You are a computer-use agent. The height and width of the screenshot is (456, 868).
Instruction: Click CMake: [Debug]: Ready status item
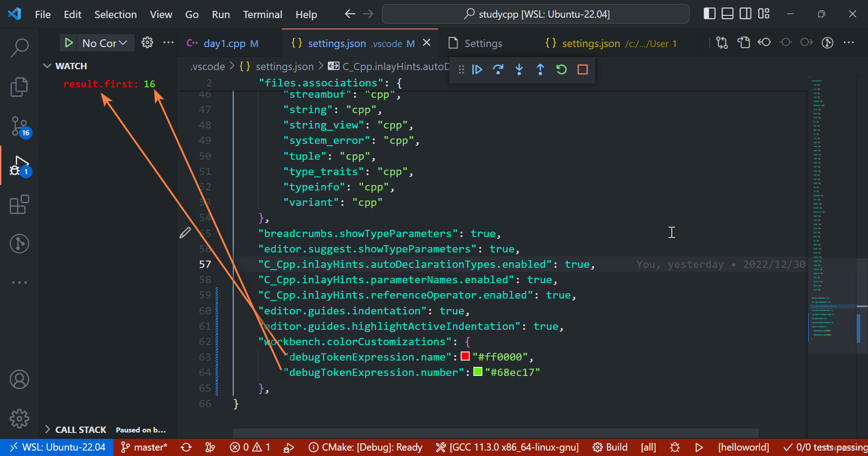(x=365, y=447)
